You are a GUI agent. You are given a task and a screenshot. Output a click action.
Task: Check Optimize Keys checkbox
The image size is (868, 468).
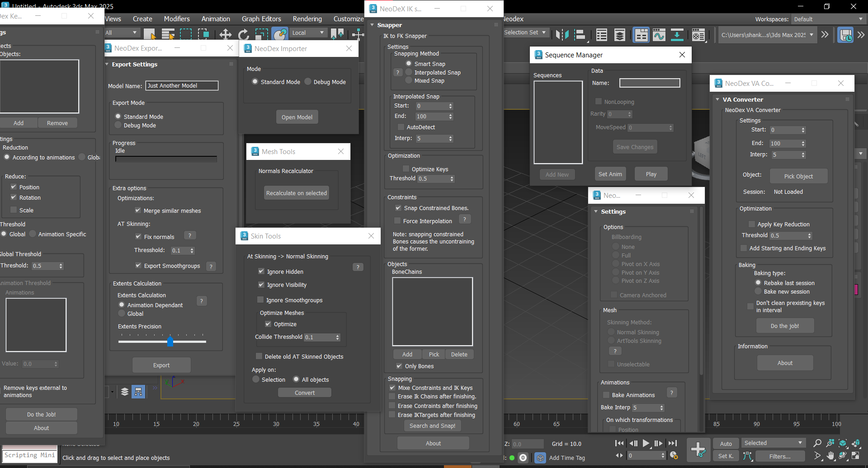click(x=406, y=169)
